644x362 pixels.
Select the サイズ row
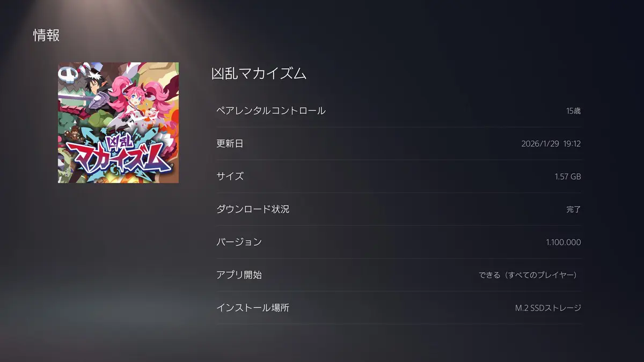coord(399,176)
